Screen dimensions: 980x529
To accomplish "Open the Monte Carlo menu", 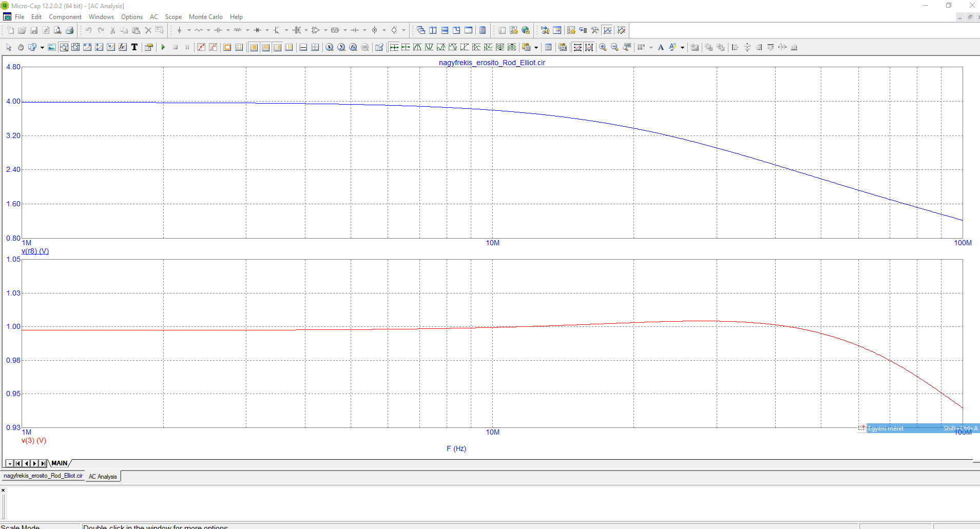I will [206, 17].
